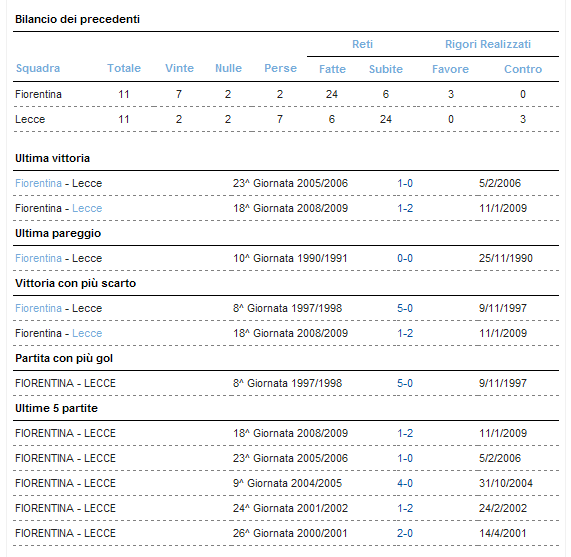The image size is (571, 557).
Task: Click date 5/2/2006 under Ultima vittoria
Action: [500, 183]
